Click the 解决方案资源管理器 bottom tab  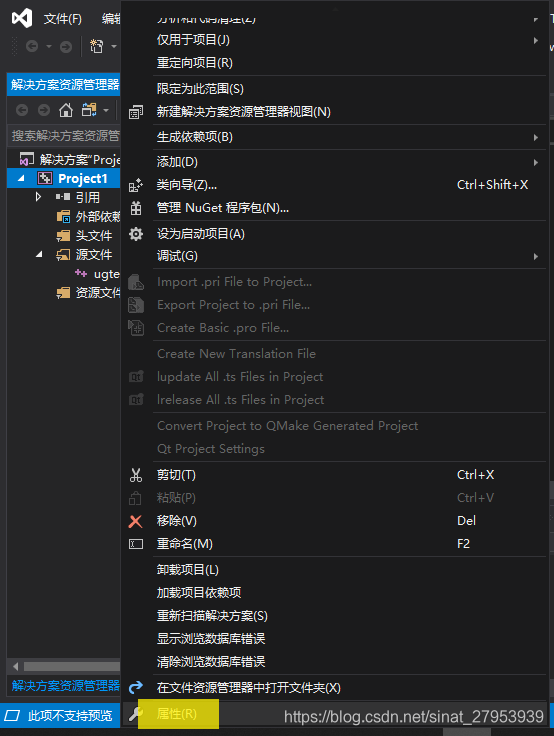pos(66,686)
